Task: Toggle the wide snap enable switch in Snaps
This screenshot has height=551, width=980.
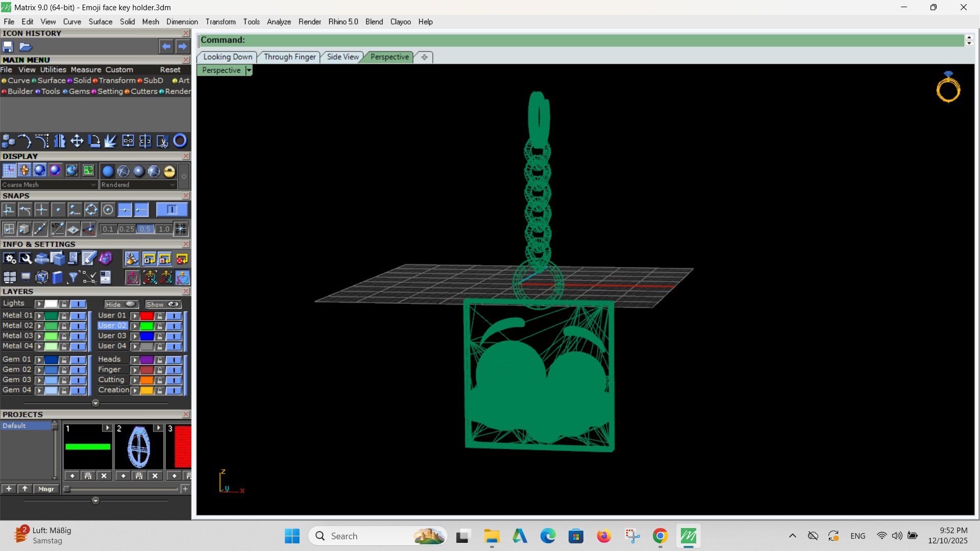Action: 171,210
